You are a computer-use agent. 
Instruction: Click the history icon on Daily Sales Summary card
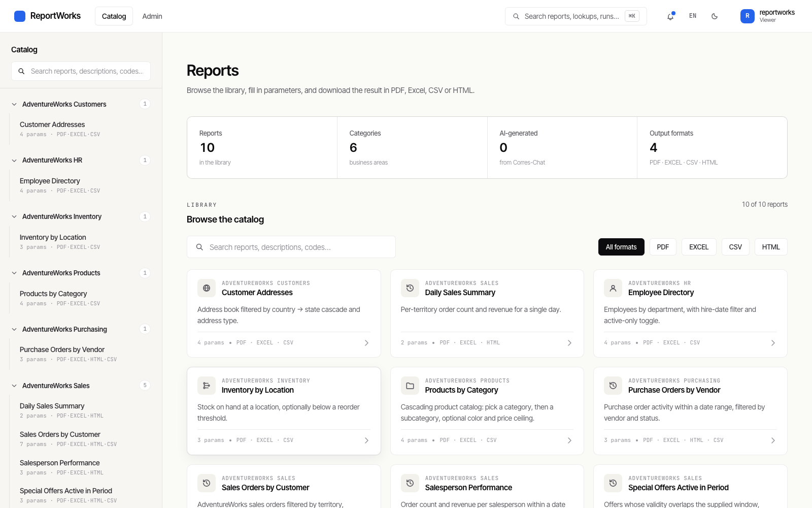(410, 288)
